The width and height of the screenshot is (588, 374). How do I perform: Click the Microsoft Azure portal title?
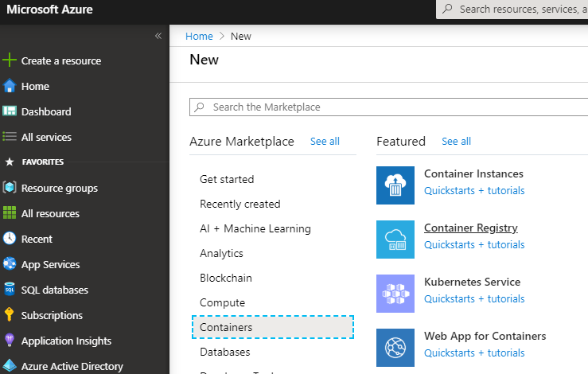[49, 10]
